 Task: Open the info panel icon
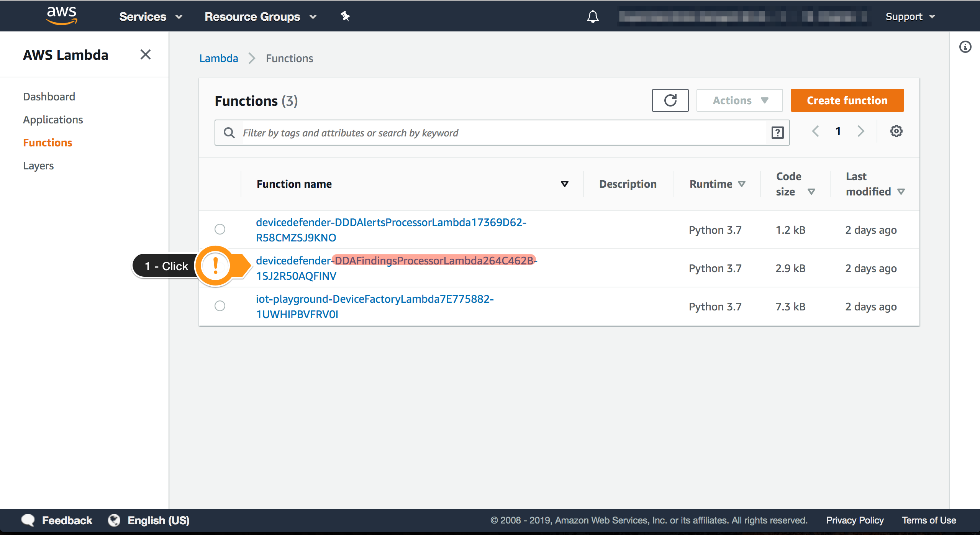pos(965,47)
